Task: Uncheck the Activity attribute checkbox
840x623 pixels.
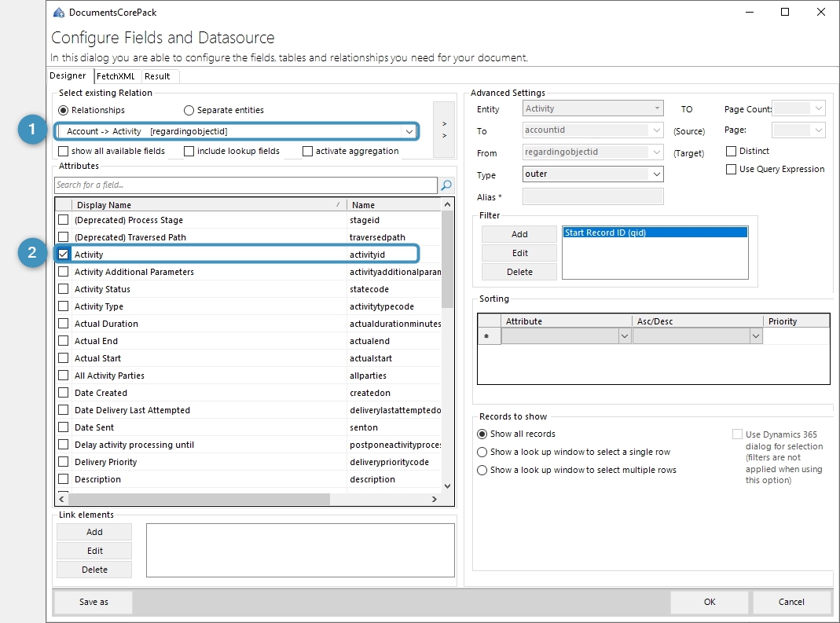Action: (x=63, y=255)
